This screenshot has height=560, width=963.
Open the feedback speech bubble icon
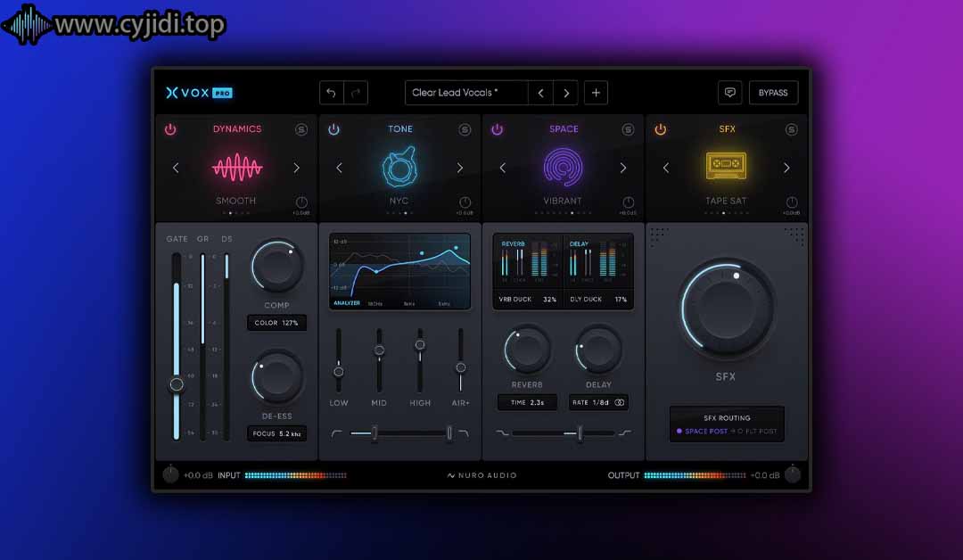coord(730,93)
